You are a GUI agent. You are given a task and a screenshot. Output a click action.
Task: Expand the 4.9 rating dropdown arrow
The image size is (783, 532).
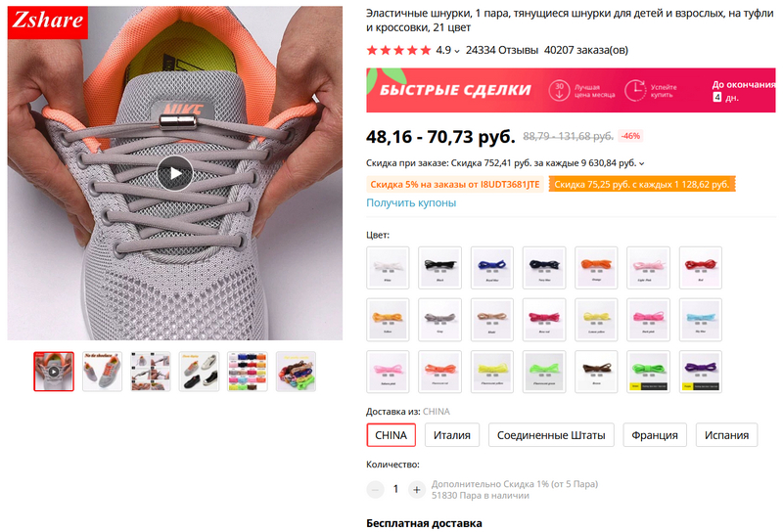pos(457,51)
